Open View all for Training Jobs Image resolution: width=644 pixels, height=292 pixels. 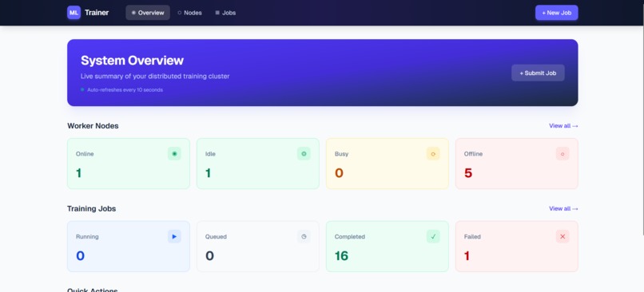(x=563, y=209)
